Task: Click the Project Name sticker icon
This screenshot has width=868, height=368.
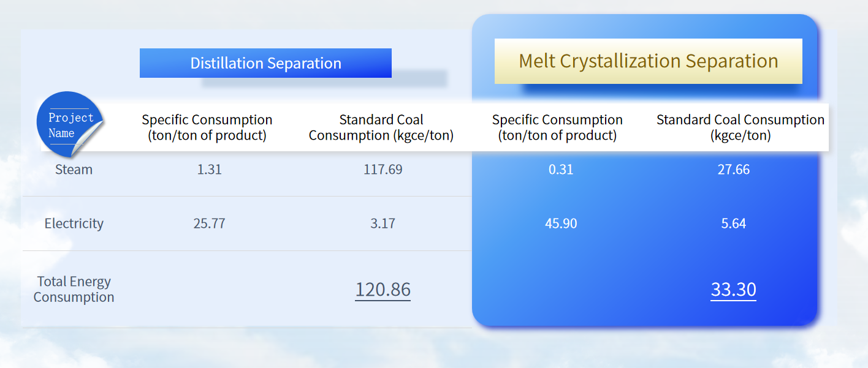Action: pyautogui.click(x=69, y=125)
